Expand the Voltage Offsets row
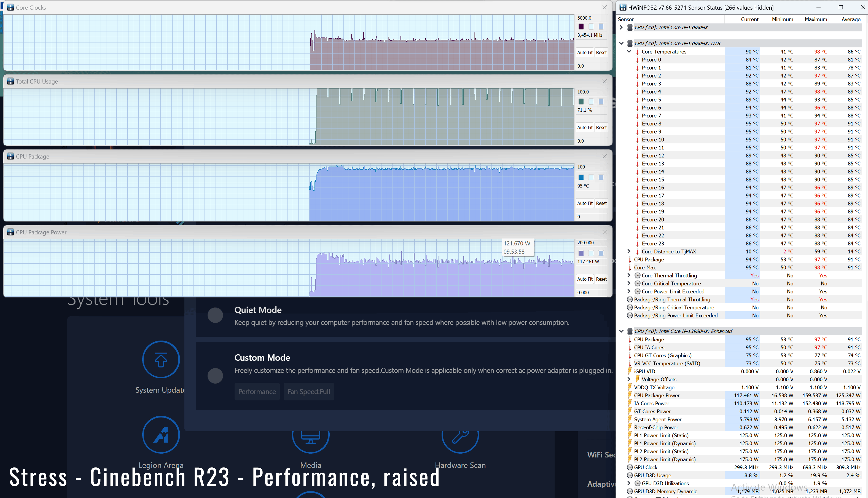868x498 pixels. tap(629, 379)
